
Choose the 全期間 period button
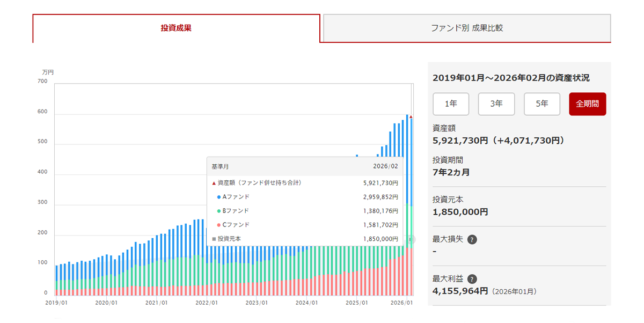coord(587,104)
